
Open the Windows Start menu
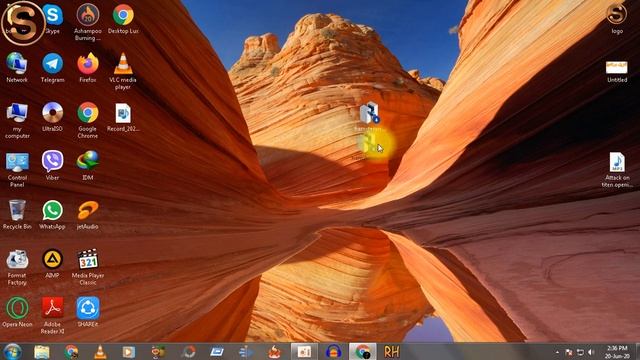(13, 351)
